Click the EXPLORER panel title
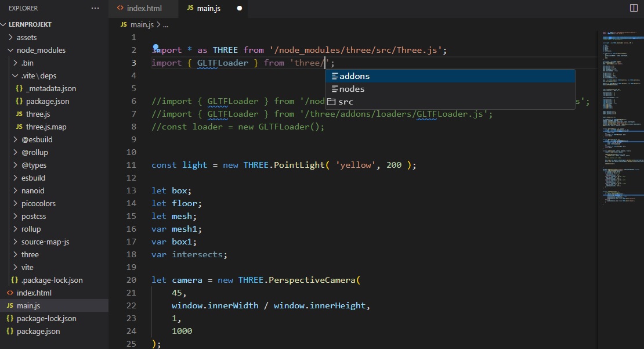Image resolution: width=644 pixels, height=349 pixels. point(23,8)
